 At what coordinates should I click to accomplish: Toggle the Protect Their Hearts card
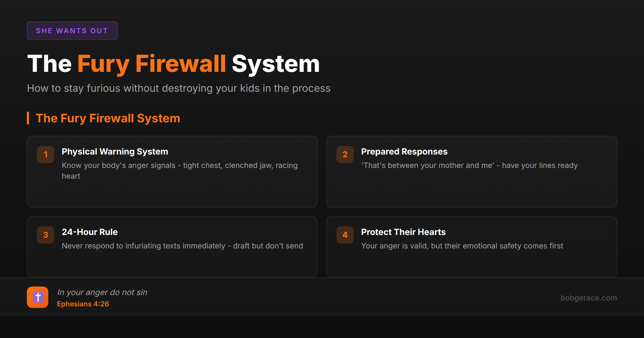(471, 246)
